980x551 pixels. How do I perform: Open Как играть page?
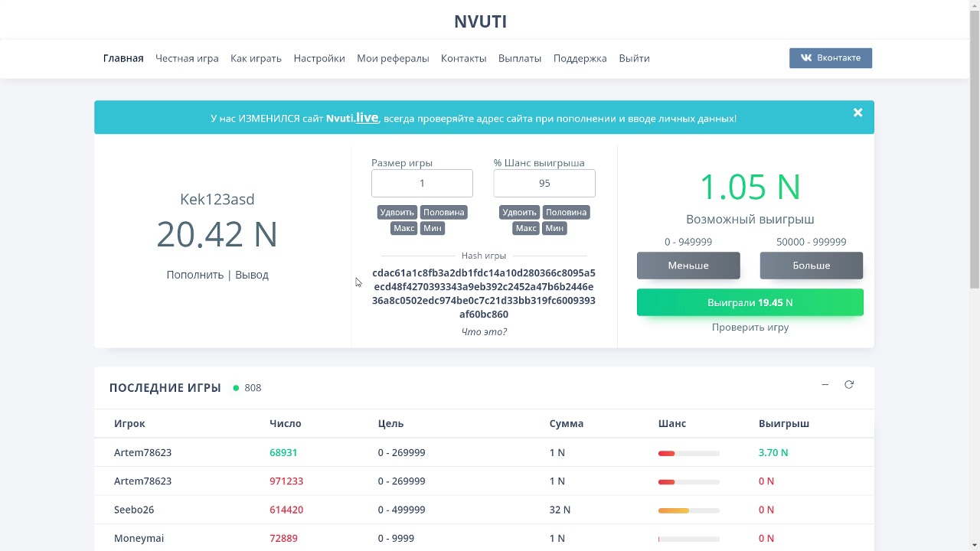[256, 58]
